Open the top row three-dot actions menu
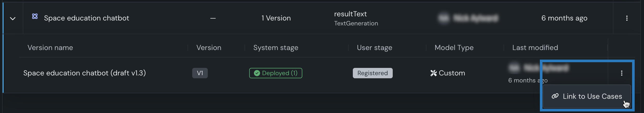Image resolution: width=644 pixels, height=113 pixels. [x=627, y=18]
